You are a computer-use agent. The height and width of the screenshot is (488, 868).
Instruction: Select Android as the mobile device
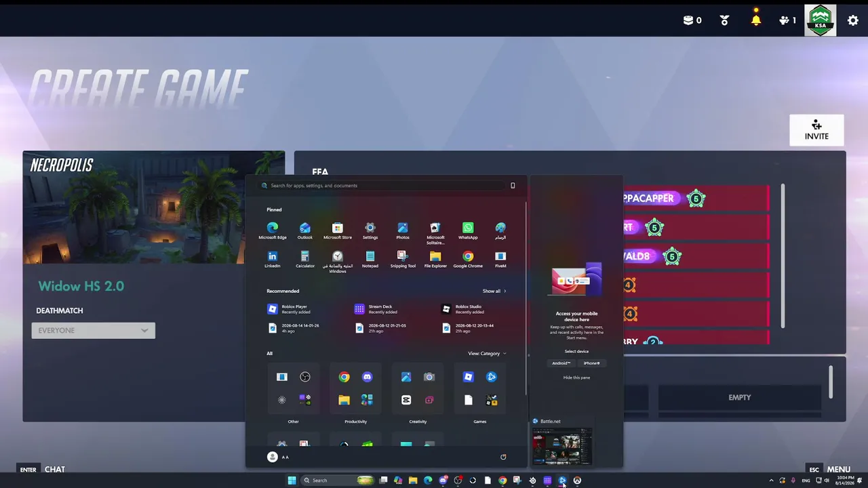point(561,363)
